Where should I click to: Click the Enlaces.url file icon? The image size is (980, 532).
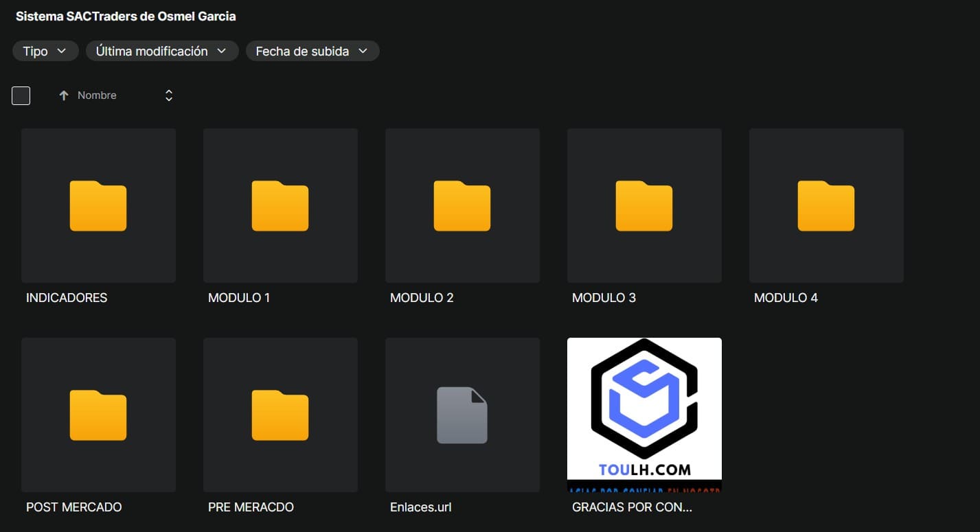click(462, 415)
